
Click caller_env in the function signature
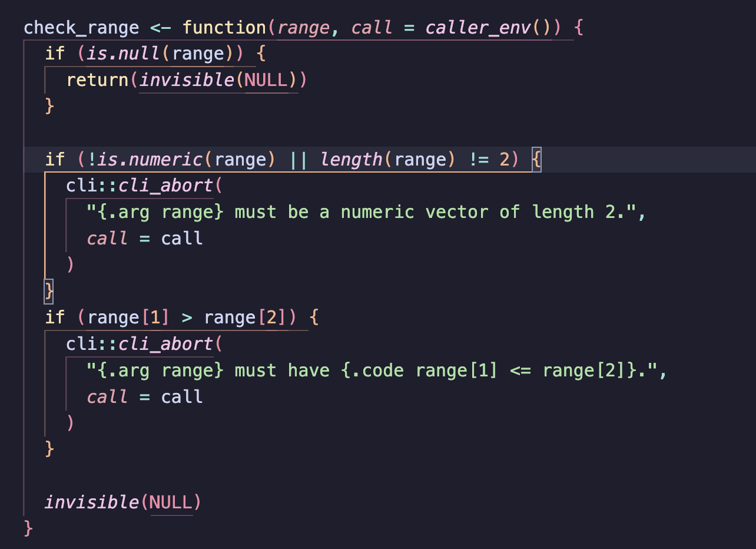478,28
